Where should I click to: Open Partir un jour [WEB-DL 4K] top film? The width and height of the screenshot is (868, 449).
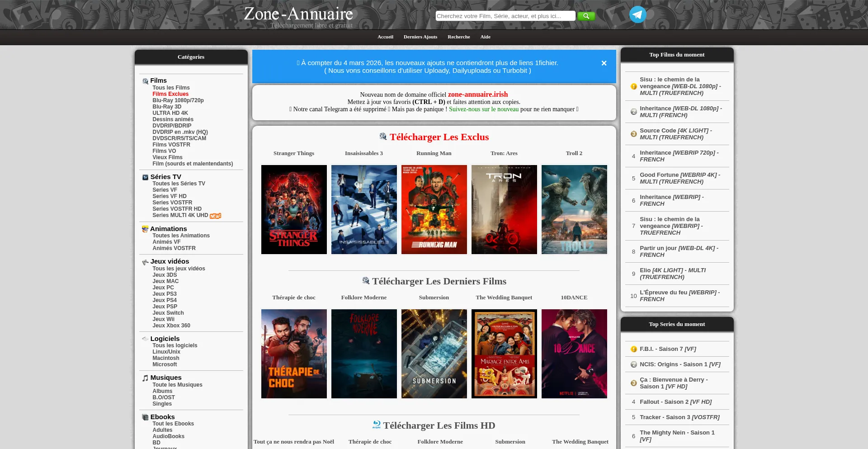tap(679, 251)
